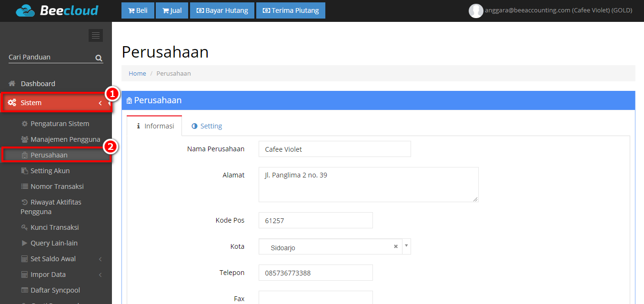Click the Impor Data table icon

pos(25,275)
